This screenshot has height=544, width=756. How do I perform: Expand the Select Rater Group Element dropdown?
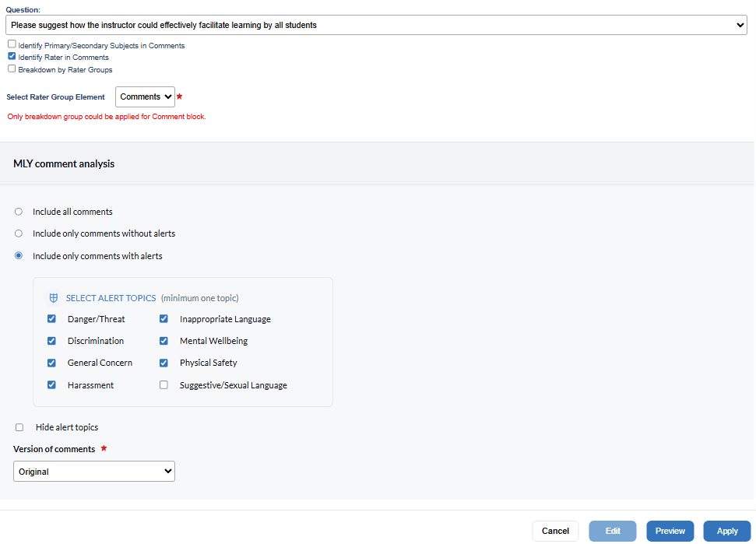146,97
